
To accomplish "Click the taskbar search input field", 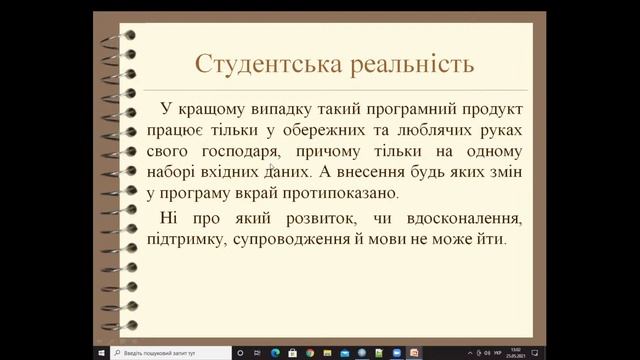I will click(171, 353).
